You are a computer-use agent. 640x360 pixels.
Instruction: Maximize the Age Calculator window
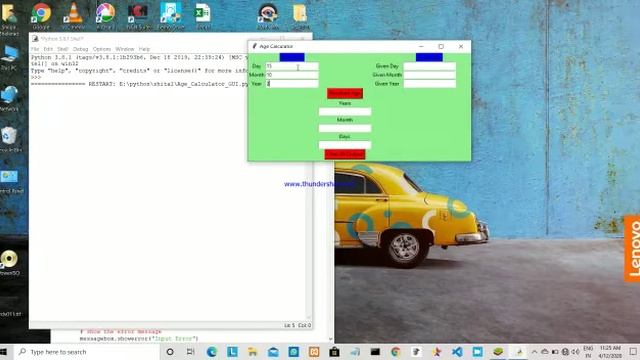441,47
